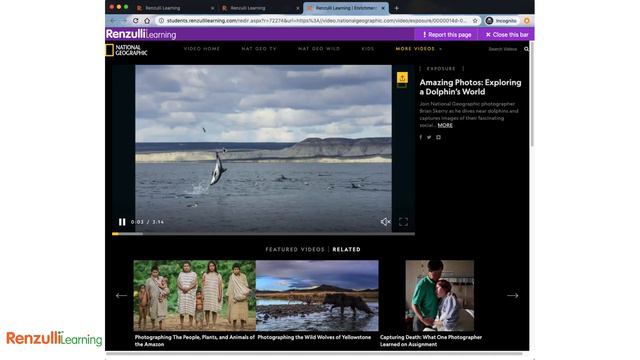
Task: Click the yellow share icon beside the video
Action: coord(402,78)
